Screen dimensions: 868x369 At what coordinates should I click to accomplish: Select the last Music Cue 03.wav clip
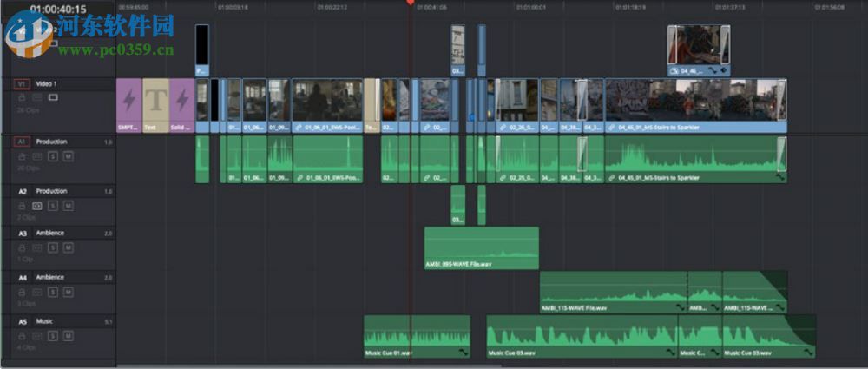(769, 336)
